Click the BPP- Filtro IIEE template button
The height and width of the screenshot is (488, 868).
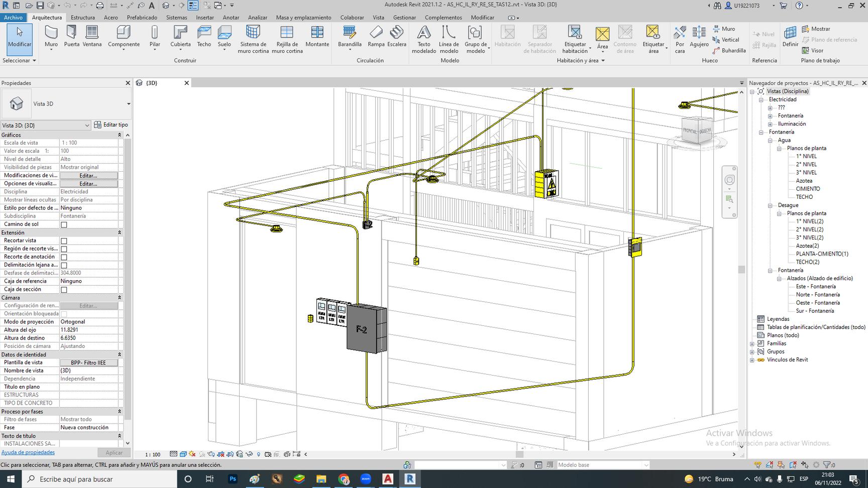(88, 362)
